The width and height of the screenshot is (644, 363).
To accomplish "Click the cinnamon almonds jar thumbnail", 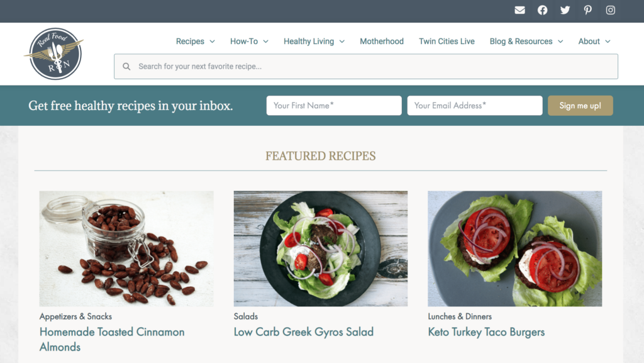I will [126, 249].
